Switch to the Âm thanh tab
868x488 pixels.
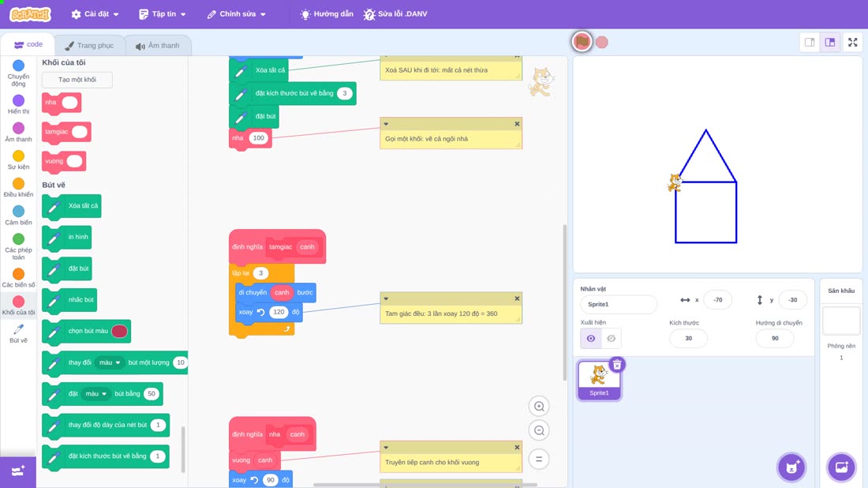click(x=158, y=46)
